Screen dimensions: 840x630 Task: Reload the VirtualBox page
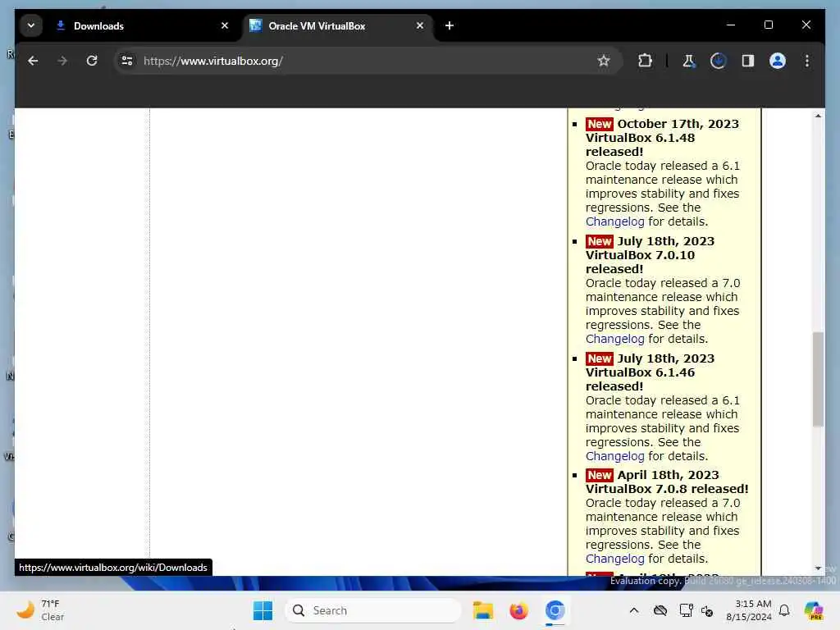(92, 61)
